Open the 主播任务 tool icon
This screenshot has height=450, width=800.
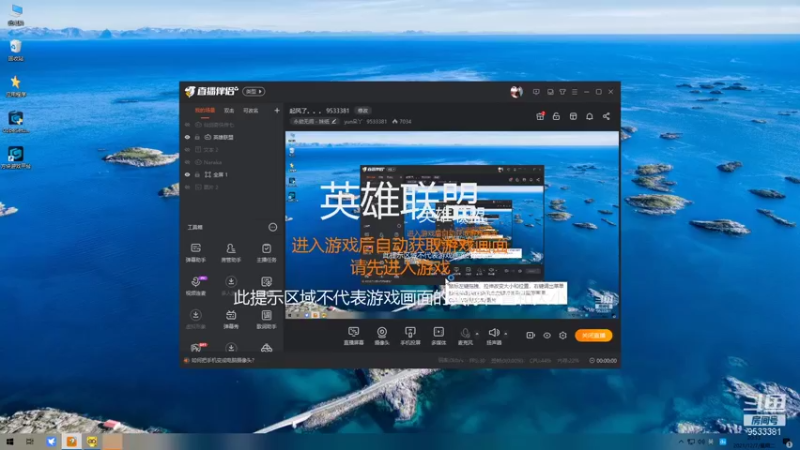(266, 253)
